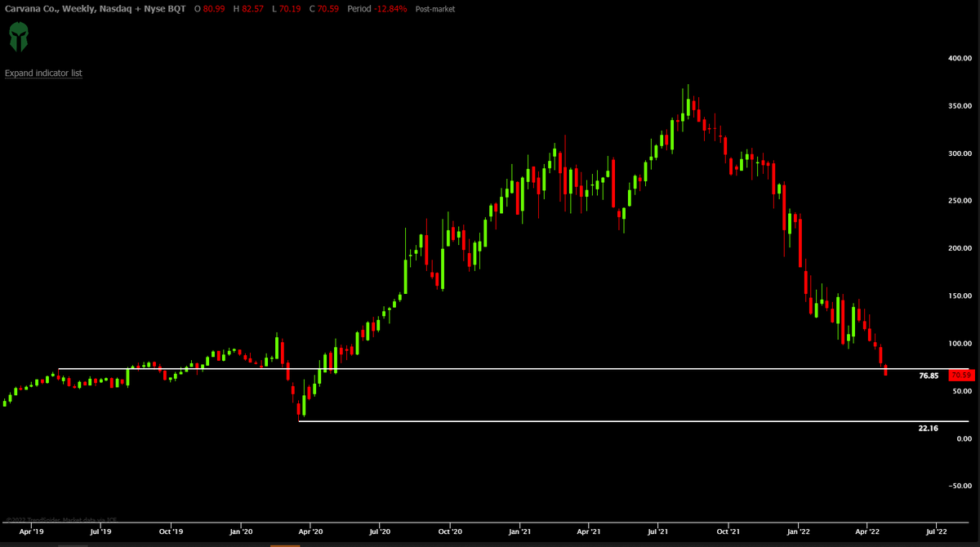Select the lower white horizontal line at 22.16
Image resolution: width=980 pixels, height=547 pixels.
point(634,421)
